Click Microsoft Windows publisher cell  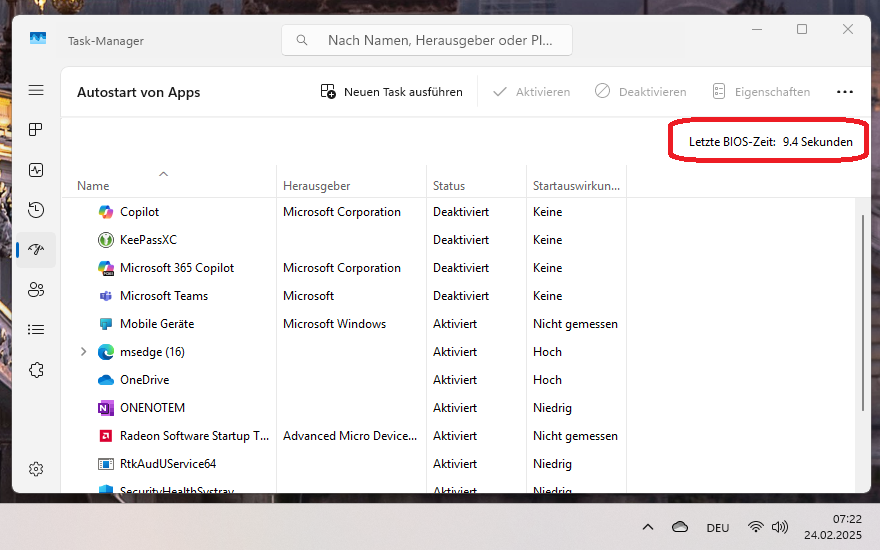(x=334, y=324)
